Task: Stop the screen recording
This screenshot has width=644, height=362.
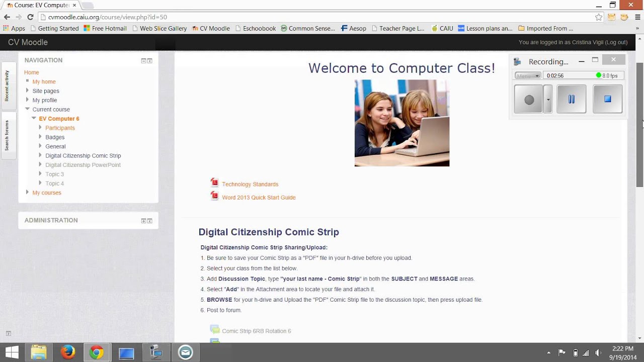Action: [607, 99]
